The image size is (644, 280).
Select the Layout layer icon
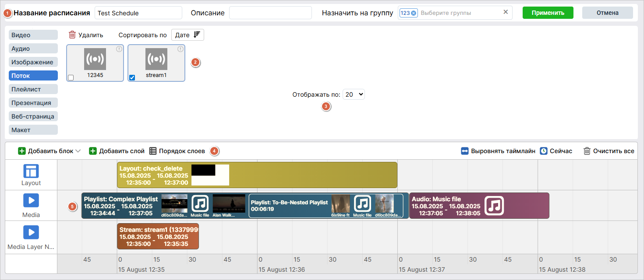click(31, 171)
